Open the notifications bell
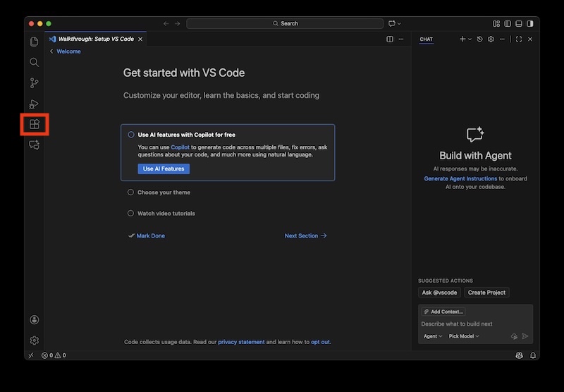564x392 pixels. [533, 355]
